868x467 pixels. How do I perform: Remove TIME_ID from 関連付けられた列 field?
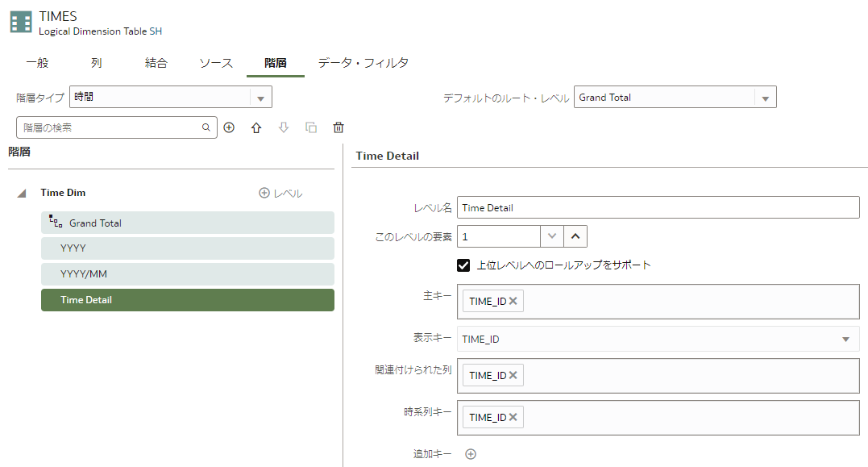[513, 375]
